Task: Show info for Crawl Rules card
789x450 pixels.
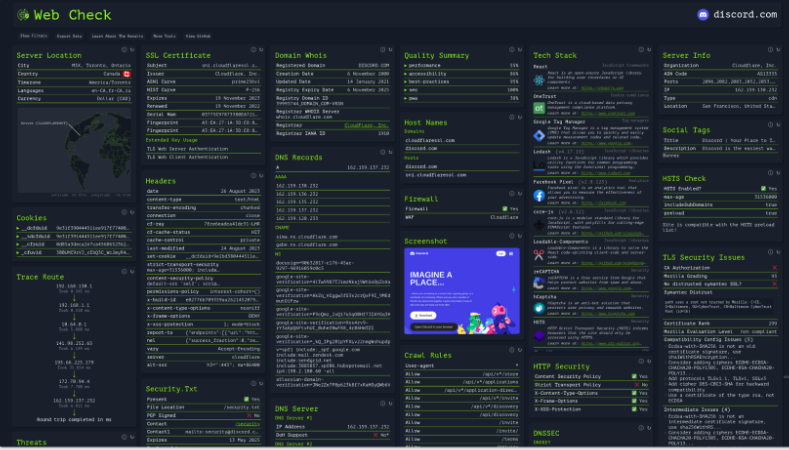Action: pyautogui.click(x=512, y=350)
